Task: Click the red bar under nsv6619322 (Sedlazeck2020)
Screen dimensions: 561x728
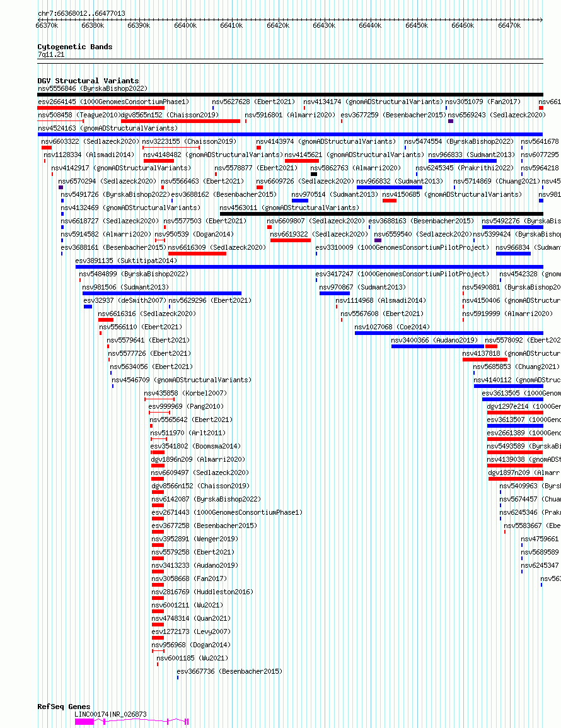Action: tap(291, 240)
